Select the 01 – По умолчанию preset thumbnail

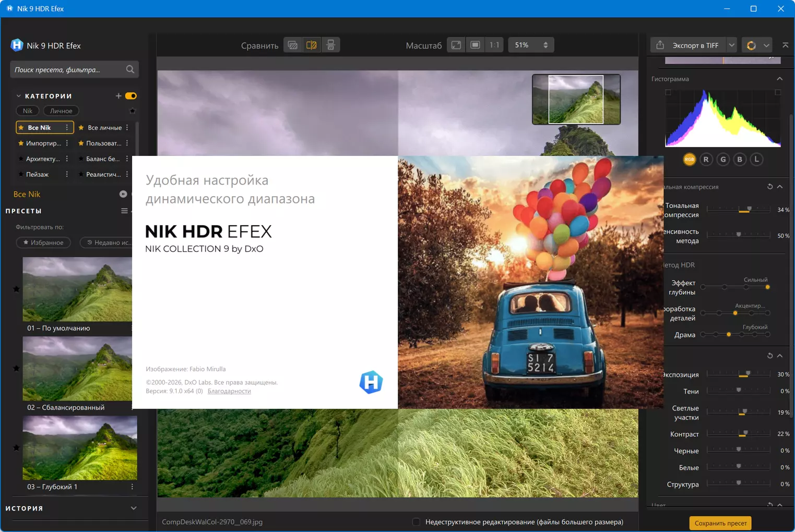[77, 289]
